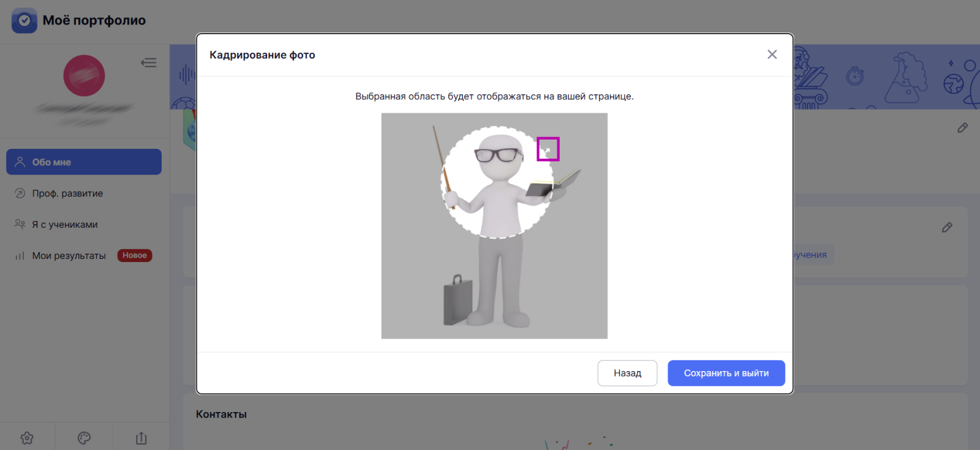Close the Кадрирование фото dialog
Screen dimensions: 980x450
tap(772, 54)
